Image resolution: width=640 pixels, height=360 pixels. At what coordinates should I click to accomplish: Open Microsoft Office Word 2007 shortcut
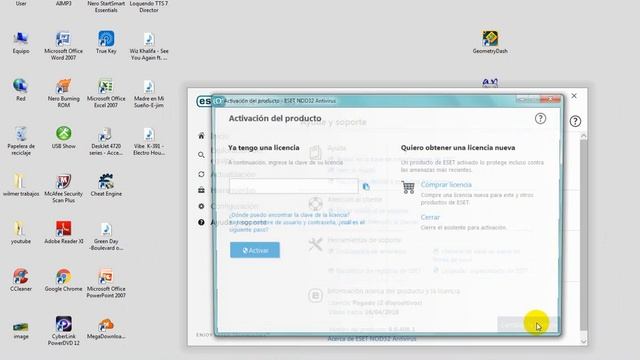tap(63, 46)
